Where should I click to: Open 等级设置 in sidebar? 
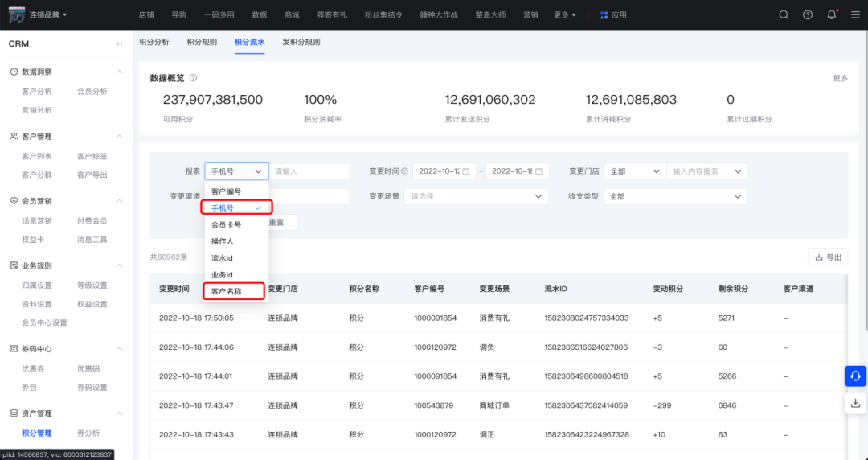92,285
